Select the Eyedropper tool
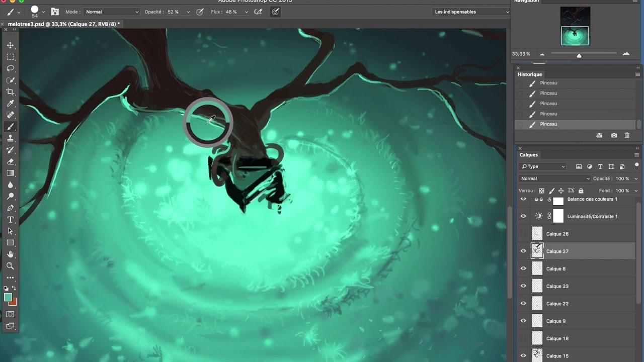644x362 pixels. (x=10, y=103)
